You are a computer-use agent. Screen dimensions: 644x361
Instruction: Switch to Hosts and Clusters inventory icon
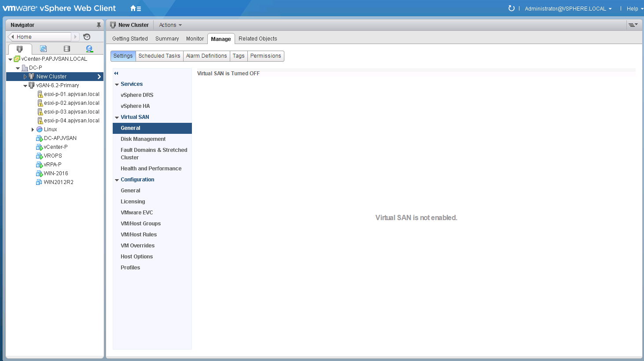(x=20, y=49)
